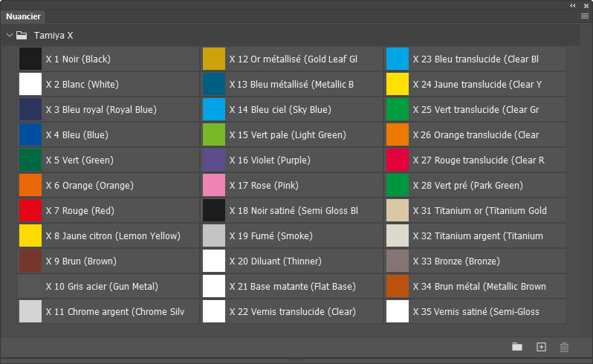Click the X 1 Noir (Black) swatch
The height and width of the screenshot is (364, 593).
(x=30, y=59)
